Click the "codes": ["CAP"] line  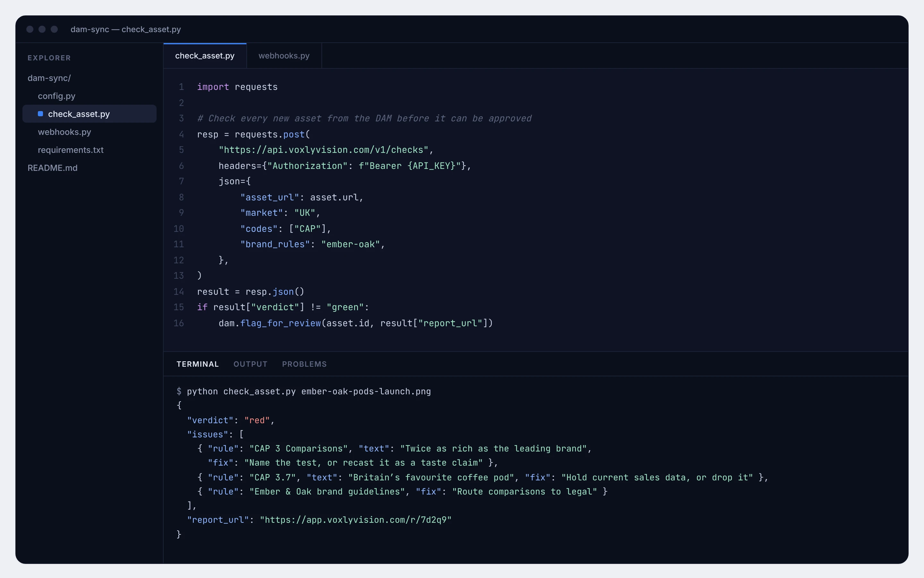point(286,229)
